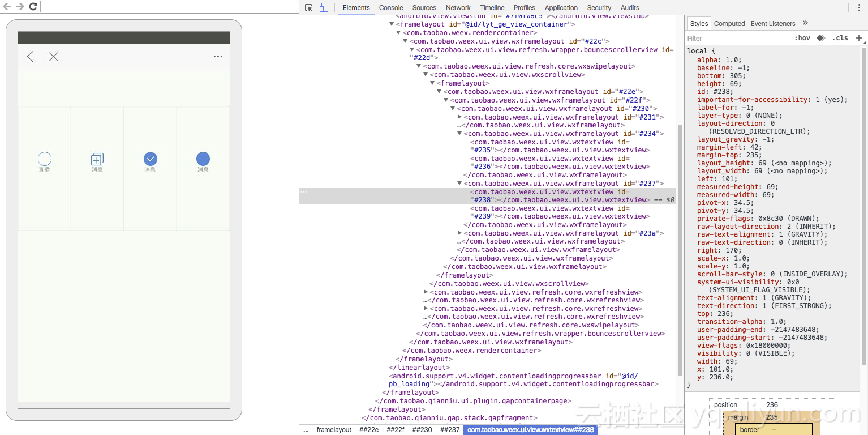Collapse the wxswipelayout node

coord(419,66)
